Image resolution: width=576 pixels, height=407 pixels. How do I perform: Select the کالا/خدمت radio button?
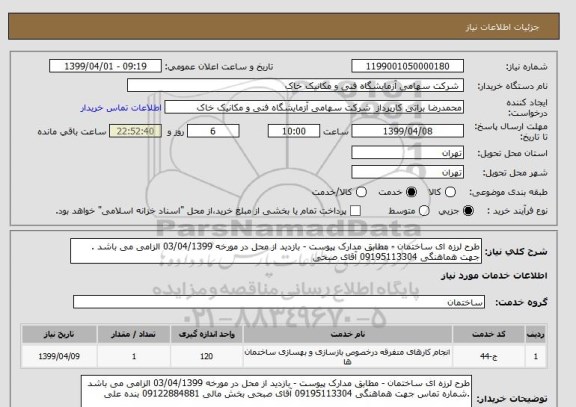pos(361,192)
